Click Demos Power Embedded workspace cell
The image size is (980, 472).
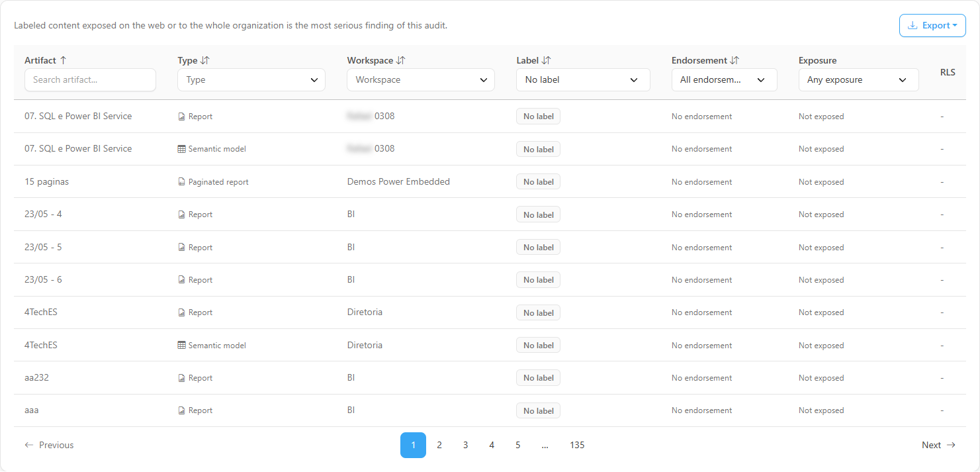398,182
